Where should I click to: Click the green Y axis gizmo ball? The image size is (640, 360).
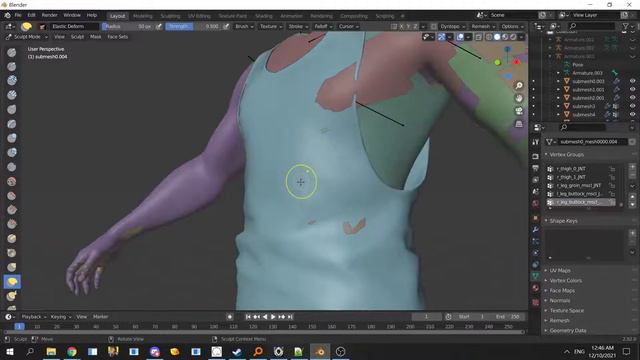(497, 62)
